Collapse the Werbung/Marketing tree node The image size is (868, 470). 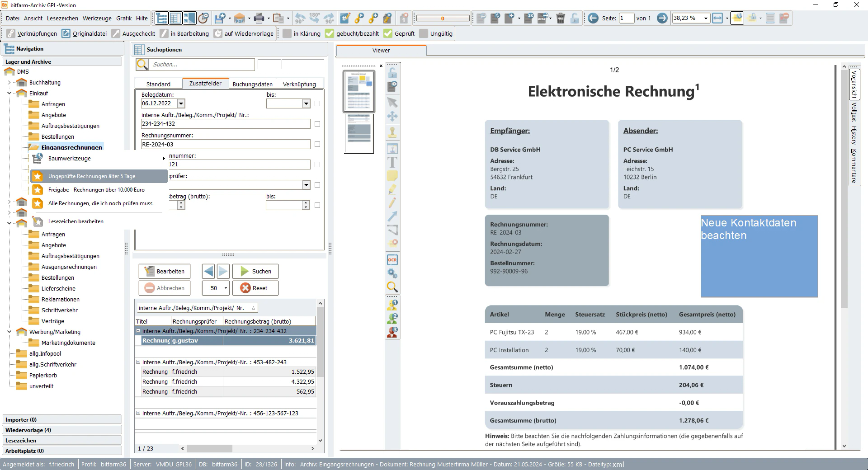click(9, 332)
